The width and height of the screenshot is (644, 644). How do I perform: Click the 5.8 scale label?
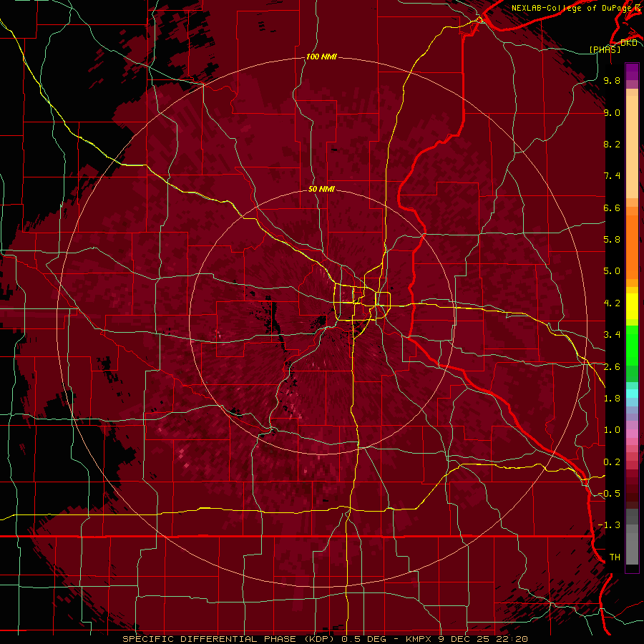pos(612,240)
